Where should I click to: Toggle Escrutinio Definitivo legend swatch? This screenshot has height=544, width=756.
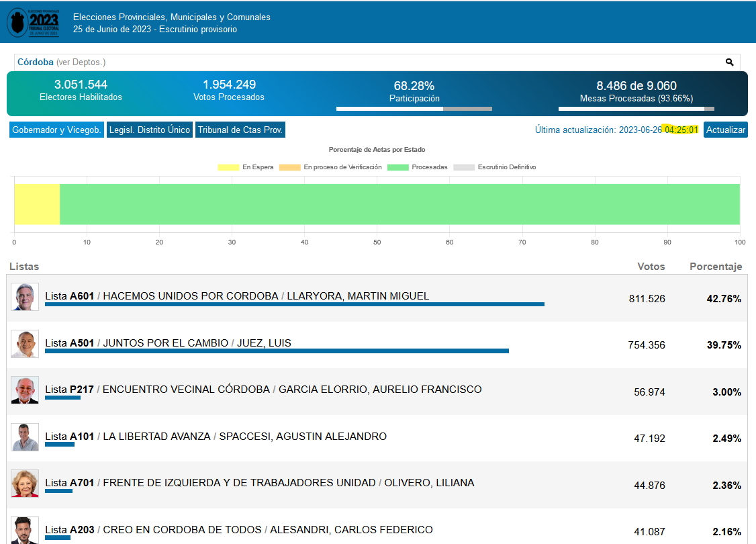coord(464,167)
